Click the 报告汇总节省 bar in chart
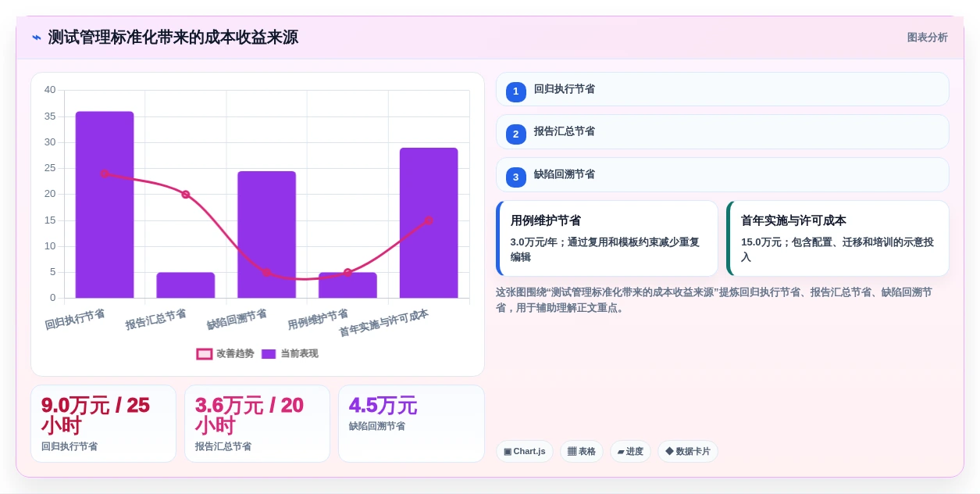980x494 pixels. [x=186, y=285]
